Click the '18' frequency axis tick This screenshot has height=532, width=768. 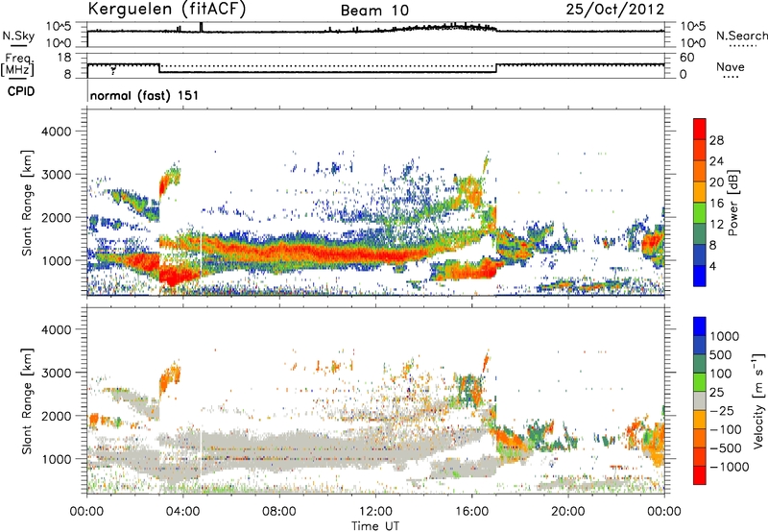tap(64, 58)
